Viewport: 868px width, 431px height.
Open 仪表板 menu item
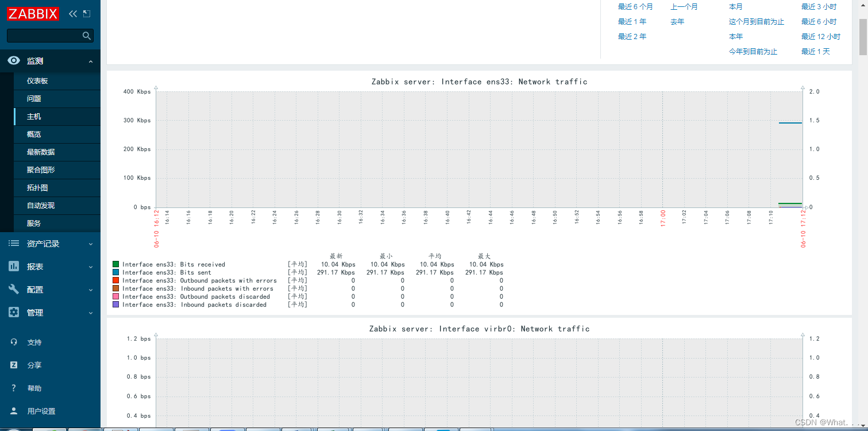pyautogui.click(x=57, y=81)
